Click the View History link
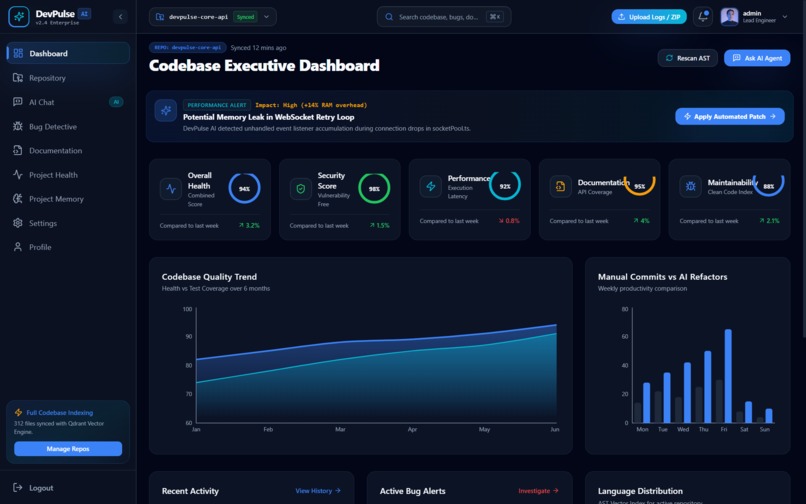806x504 pixels. click(318, 491)
